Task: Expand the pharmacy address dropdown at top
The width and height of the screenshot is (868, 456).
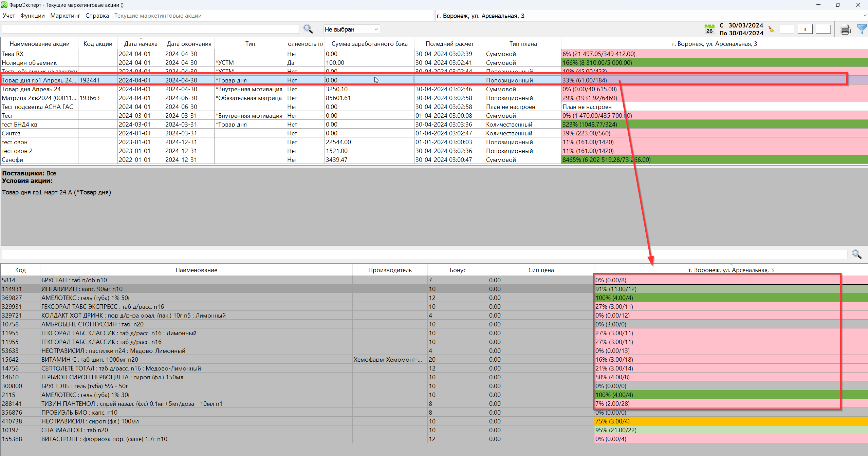Action: tap(864, 16)
